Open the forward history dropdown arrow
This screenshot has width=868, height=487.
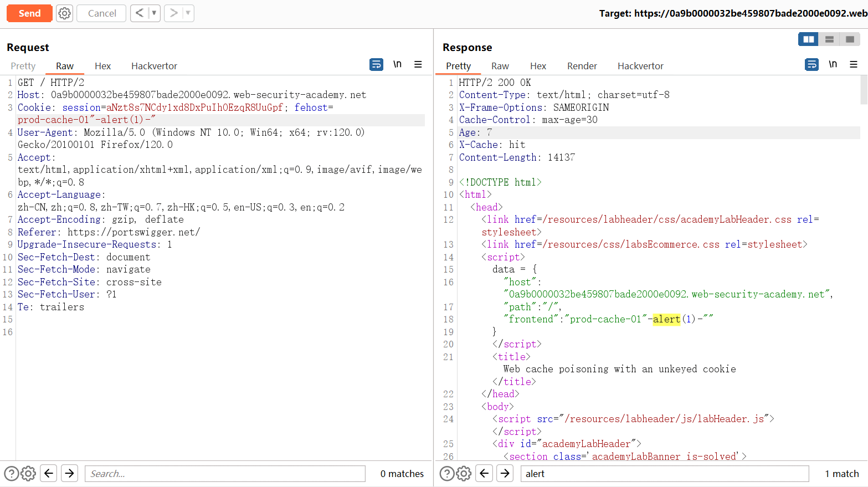click(188, 13)
